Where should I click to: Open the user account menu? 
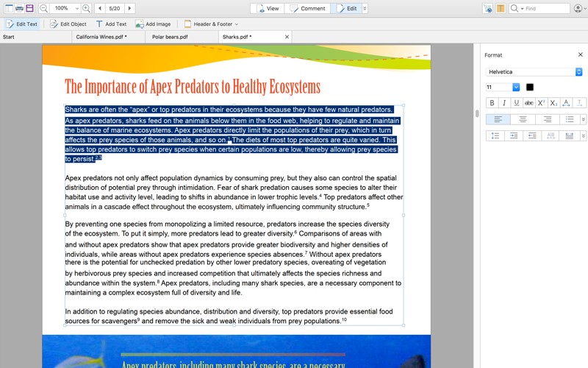(579, 8)
